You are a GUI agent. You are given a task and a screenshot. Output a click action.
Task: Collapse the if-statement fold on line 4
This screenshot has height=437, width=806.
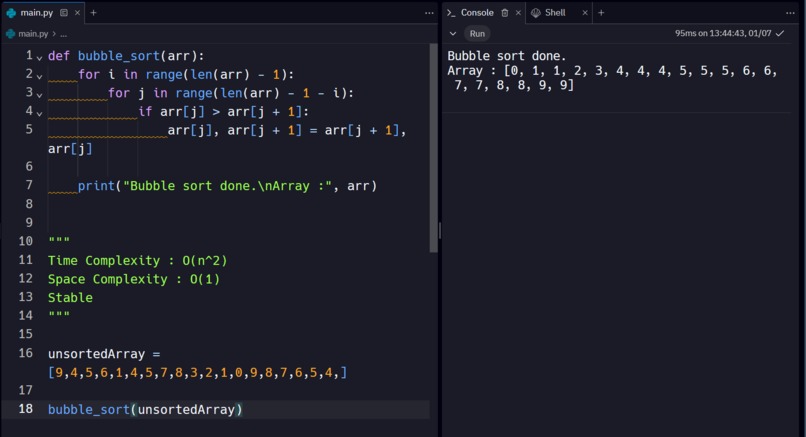[x=39, y=113]
